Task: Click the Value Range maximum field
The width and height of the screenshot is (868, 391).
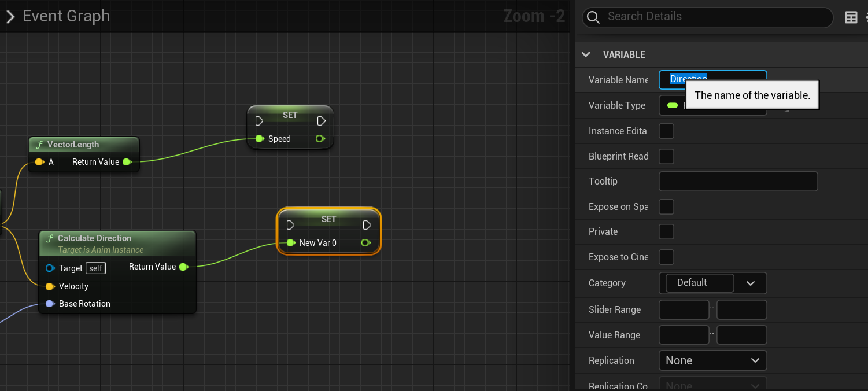Action: click(742, 335)
